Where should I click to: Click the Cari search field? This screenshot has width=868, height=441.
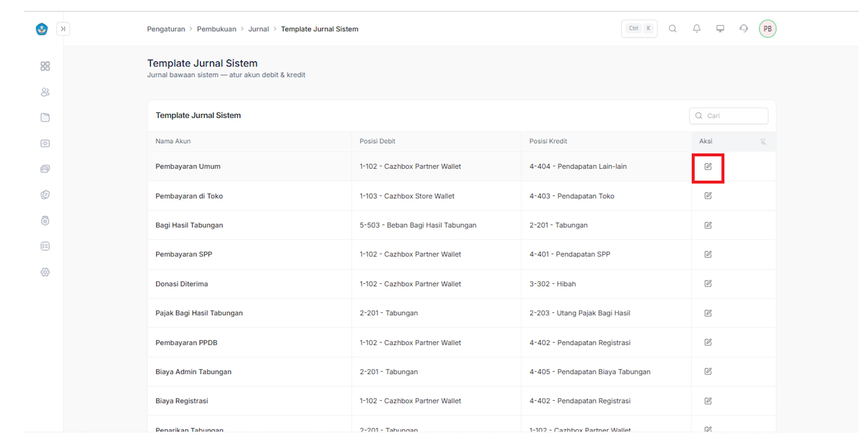[x=729, y=116]
